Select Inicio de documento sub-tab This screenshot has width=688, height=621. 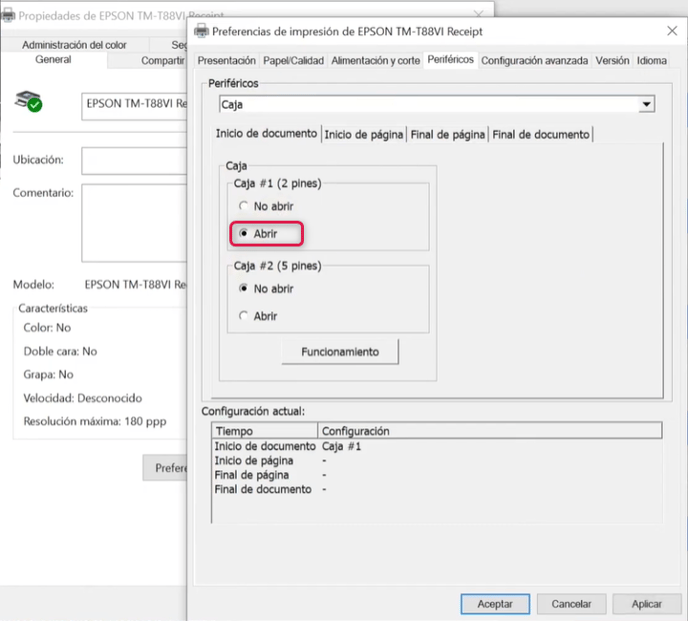coord(266,133)
